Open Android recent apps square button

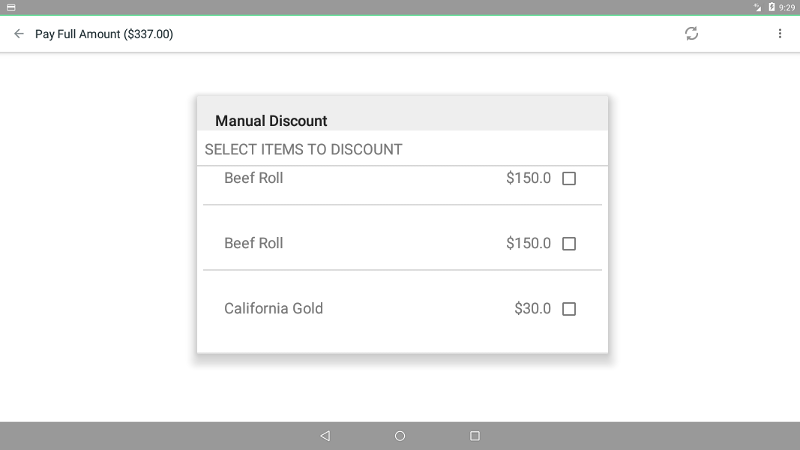(x=474, y=436)
